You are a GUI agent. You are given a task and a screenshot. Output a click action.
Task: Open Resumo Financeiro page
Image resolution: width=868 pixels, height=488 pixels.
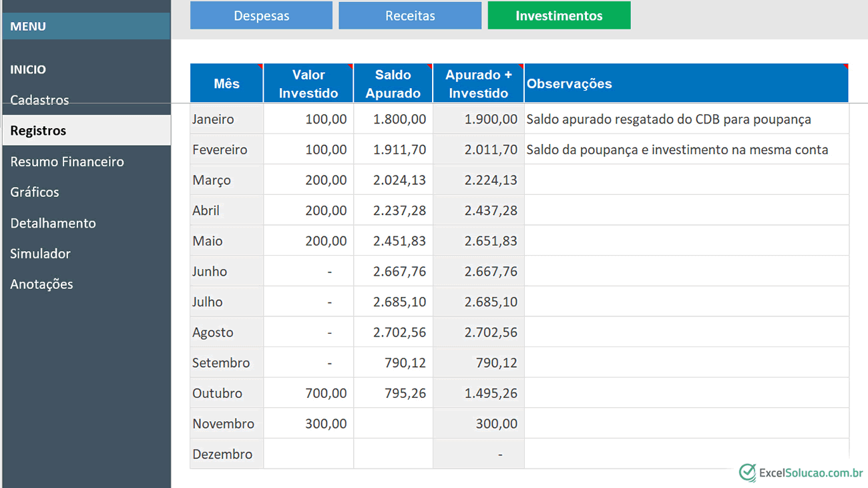67,162
